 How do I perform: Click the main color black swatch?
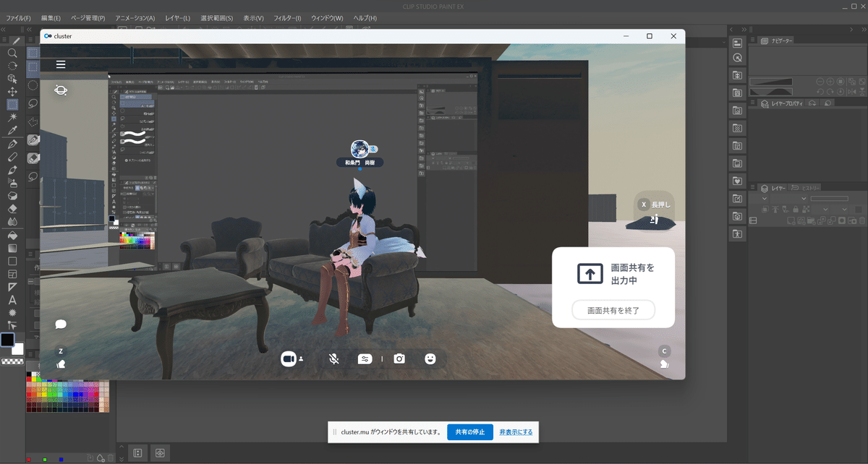tap(8, 340)
